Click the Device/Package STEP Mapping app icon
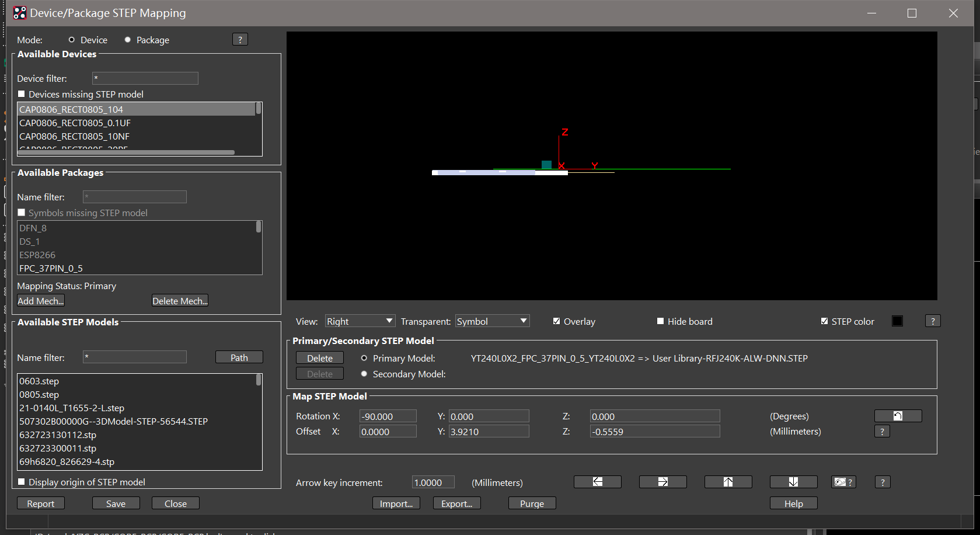Viewport: 980px width, 535px height. pos(19,13)
